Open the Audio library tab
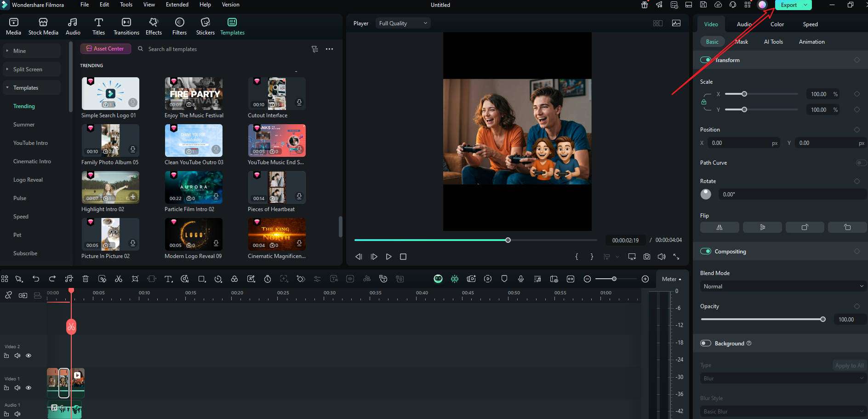The height and width of the screenshot is (419, 868). pyautogui.click(x=73, y=27)
